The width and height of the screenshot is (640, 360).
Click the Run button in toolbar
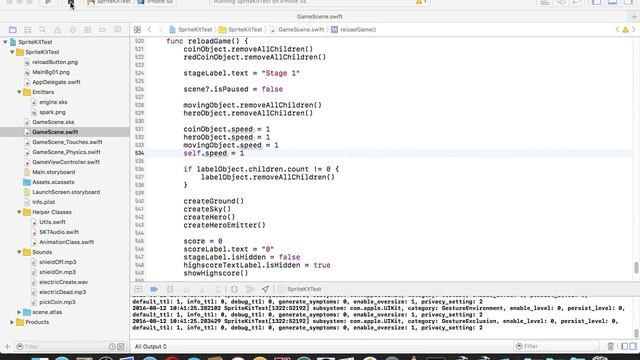tap(48, 2)
